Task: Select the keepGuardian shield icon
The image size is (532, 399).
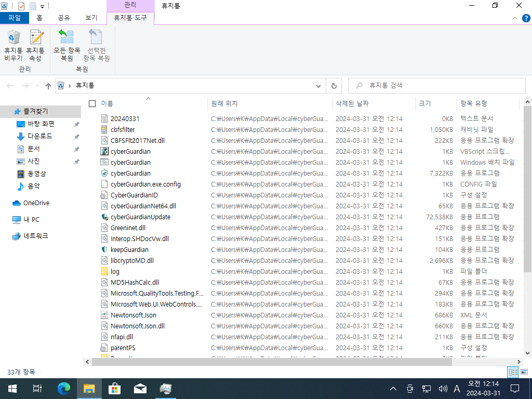Action: pyautogui.click(x=104, y=249)
